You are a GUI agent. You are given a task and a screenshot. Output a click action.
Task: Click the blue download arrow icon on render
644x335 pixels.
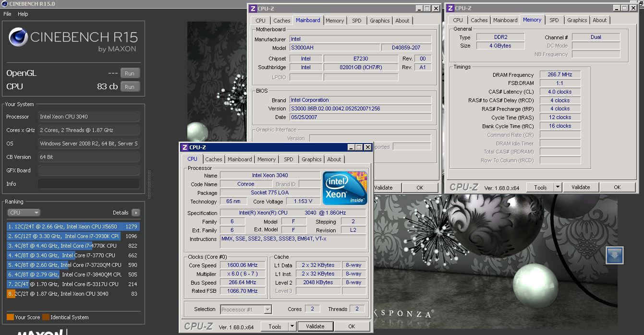615,255
